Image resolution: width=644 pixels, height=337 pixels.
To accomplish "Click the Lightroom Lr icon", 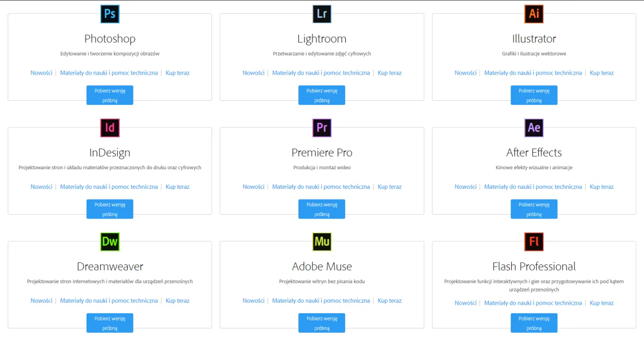I will pyautogui.click(x=322, y=14).
